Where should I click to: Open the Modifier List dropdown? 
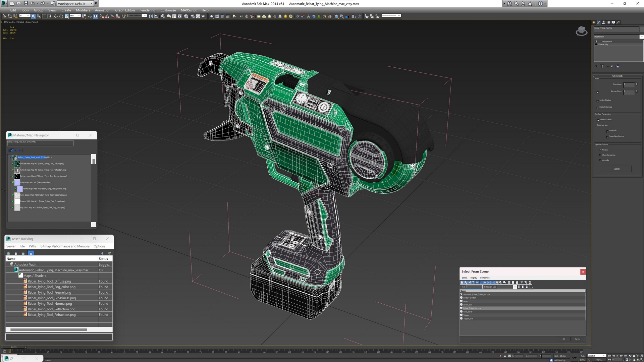(x=619, y=37)
